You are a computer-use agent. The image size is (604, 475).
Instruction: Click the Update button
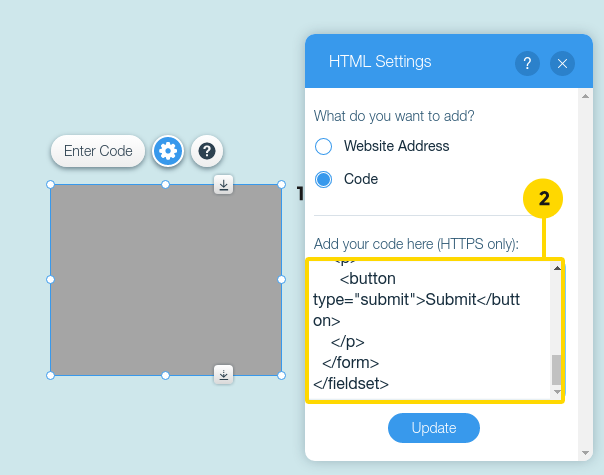(434, 428)
